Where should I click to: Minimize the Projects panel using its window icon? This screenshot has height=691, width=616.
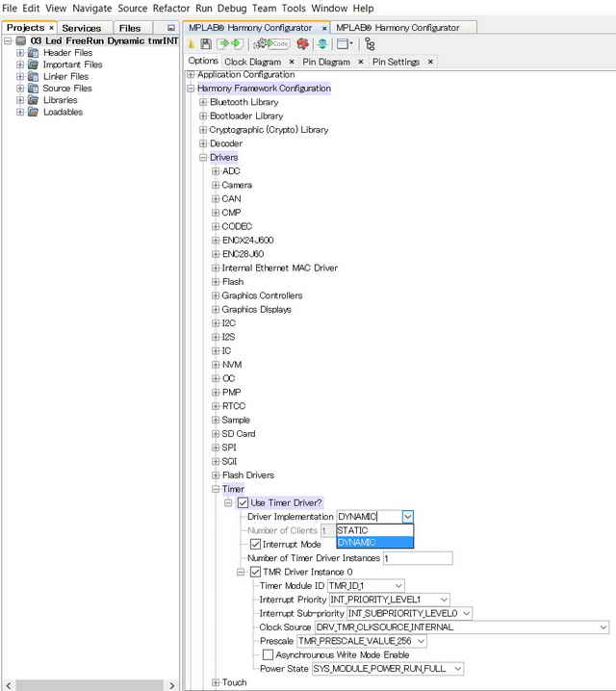(x=171, y=28)
